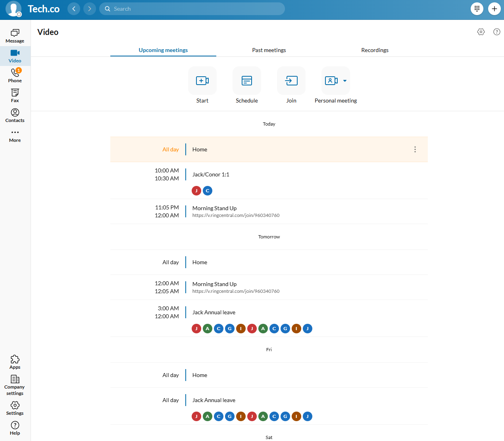Open the Fax section
Image resolution: width=504 pixels, height=441 pixels.
coord(15,95)
